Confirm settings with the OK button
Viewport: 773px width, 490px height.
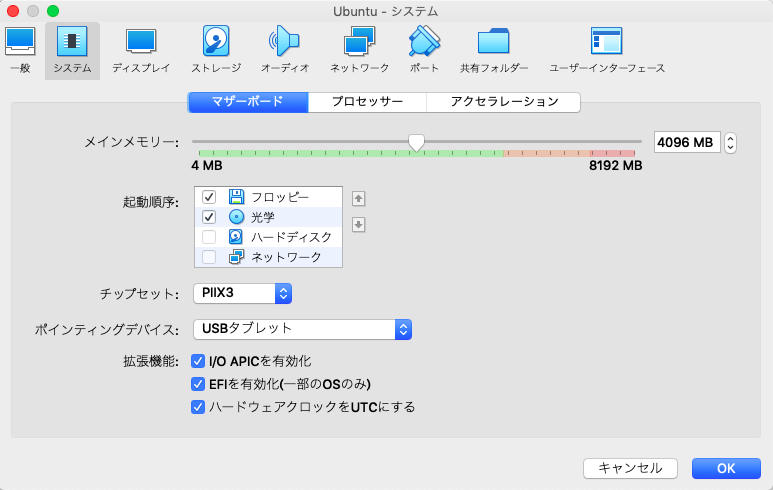pyautogui.click(x=726, y=468)
